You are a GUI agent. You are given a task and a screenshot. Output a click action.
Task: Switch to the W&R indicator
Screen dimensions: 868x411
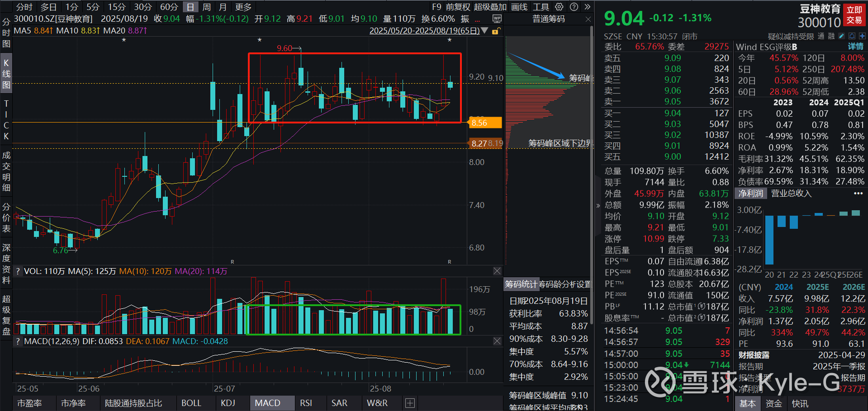click(377, 403)
